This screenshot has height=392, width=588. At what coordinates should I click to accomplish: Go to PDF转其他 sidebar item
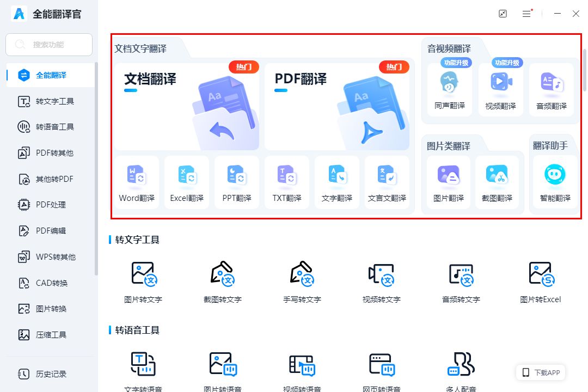click(50, 153)
